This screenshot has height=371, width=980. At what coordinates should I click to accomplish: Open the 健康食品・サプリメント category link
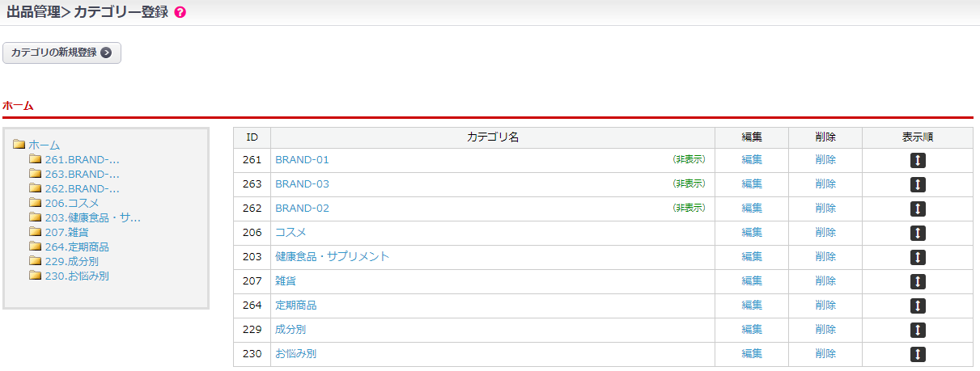[332, 257]
